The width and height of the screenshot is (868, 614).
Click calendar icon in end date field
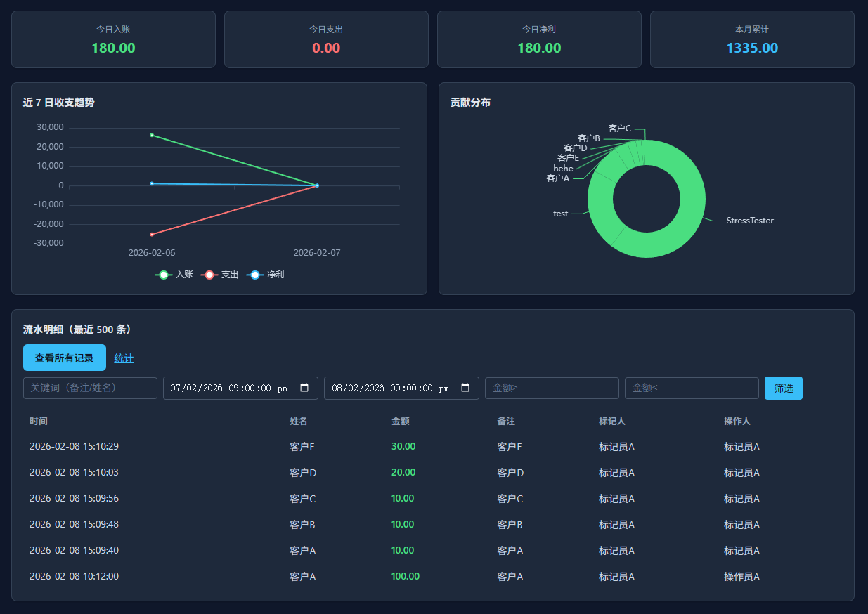click(465, 388)
